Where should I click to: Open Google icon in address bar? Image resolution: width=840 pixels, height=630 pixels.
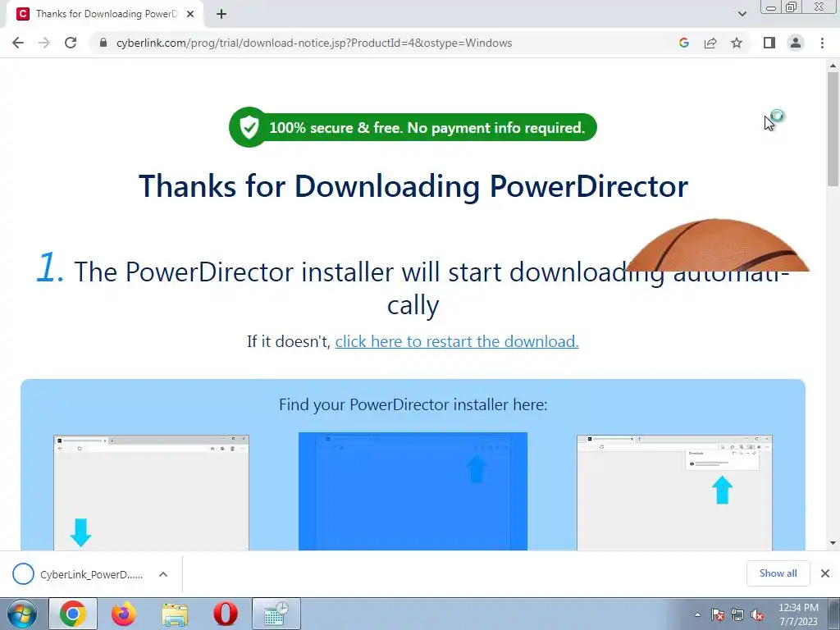pos(683,43)
